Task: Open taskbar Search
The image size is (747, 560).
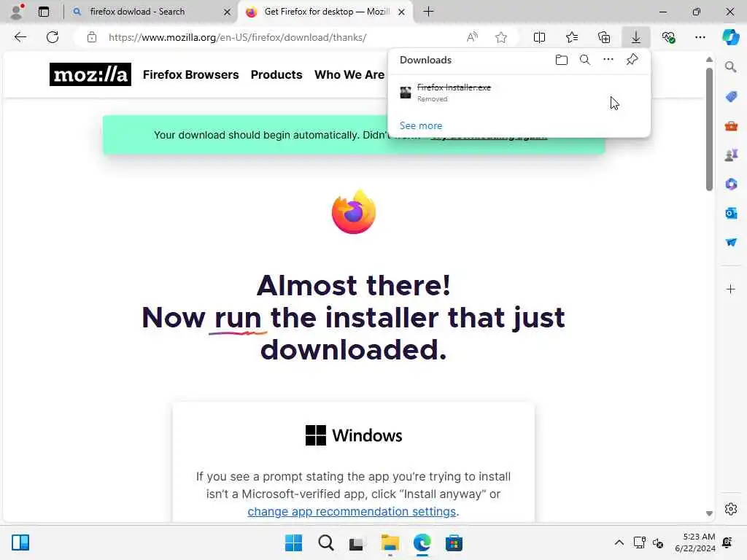Action: pyautogui.click(x=326, y=542)
